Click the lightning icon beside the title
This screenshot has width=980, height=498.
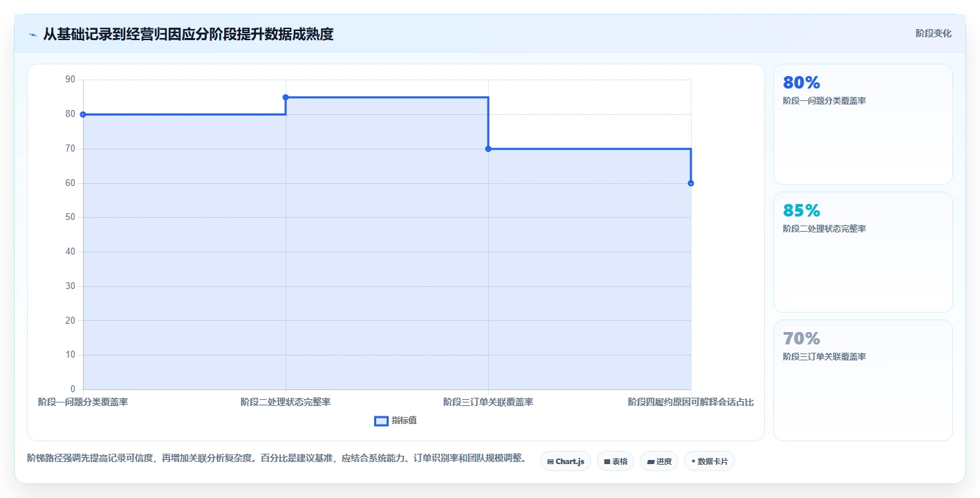point(33,35)
